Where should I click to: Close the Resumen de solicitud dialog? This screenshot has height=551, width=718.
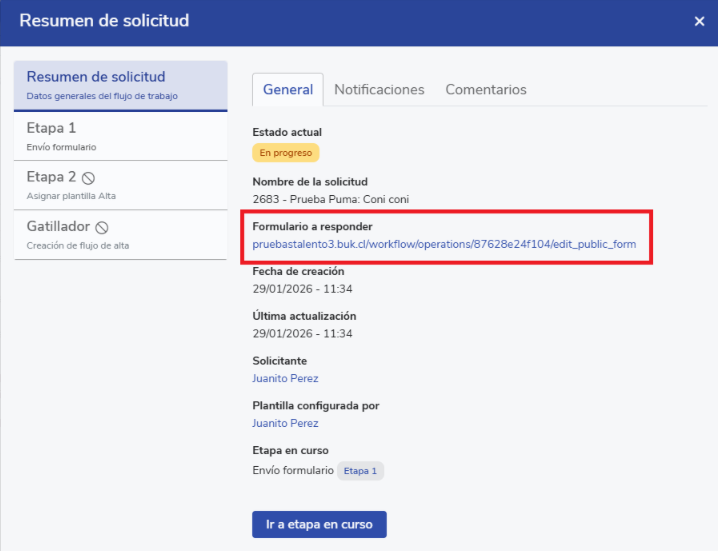click(x=699, y=21)
